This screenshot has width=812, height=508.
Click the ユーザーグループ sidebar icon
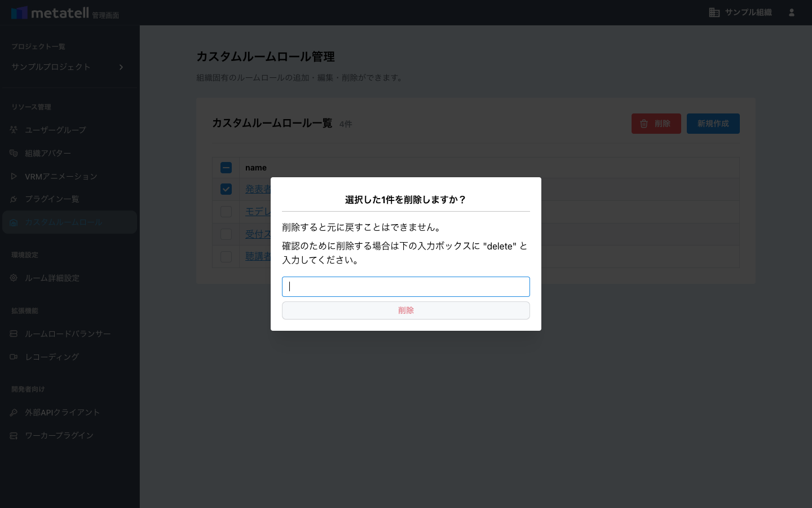(x=14, y=130)
